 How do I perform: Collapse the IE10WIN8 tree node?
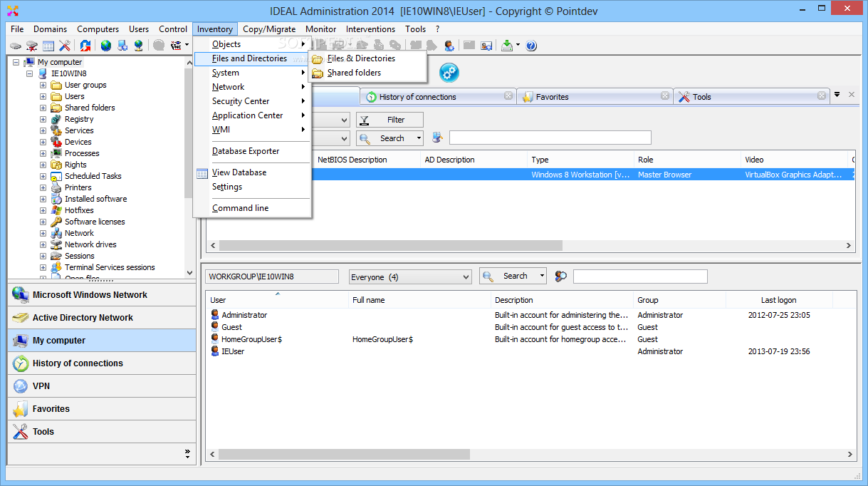[x=30, y=73]
